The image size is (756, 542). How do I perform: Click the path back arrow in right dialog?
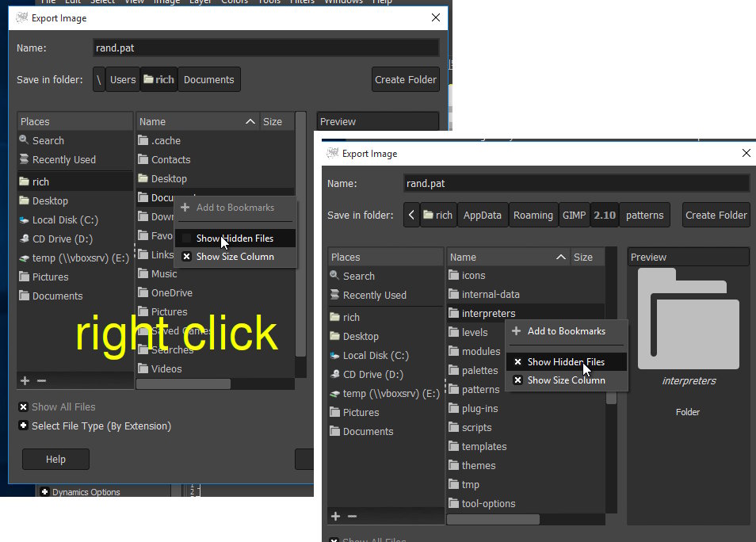(x=411, y=215)
